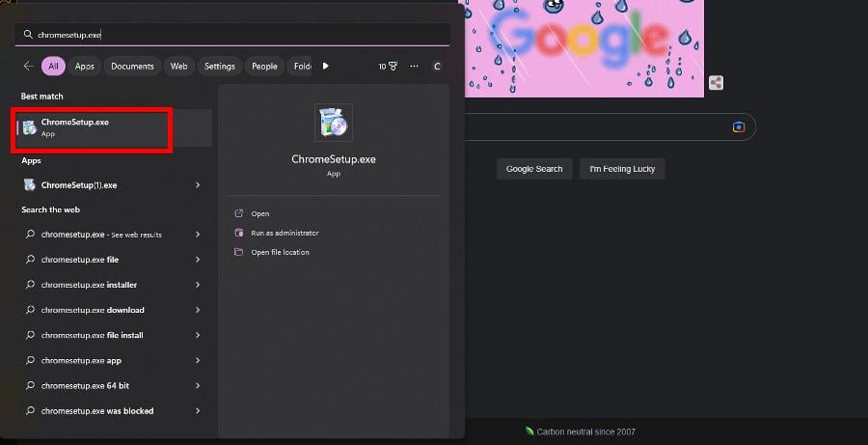Open the three-dot more options menu
868x445 pixels.
[414, 66]
